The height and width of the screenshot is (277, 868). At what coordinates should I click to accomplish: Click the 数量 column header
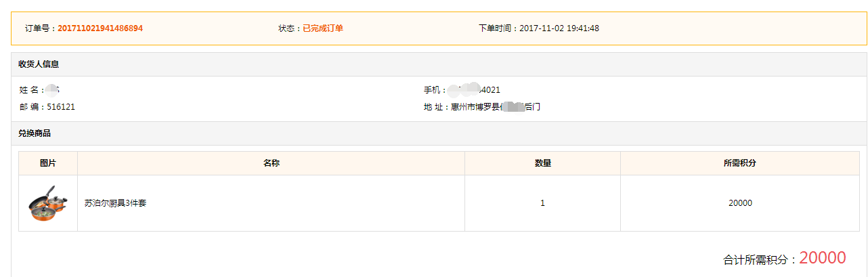coord(542,163)
